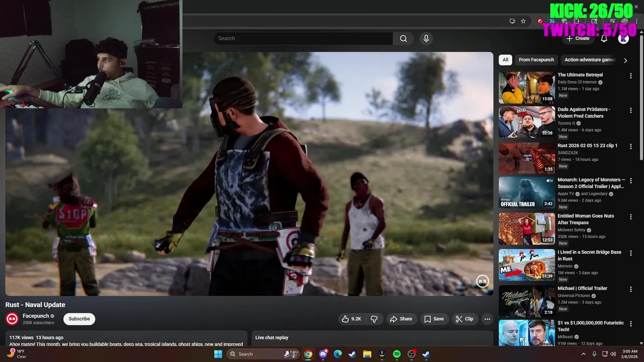The width and height of the screenshot is (644, 362).
Task: Bookmark this page with the star icon
Action: [523, 21]
